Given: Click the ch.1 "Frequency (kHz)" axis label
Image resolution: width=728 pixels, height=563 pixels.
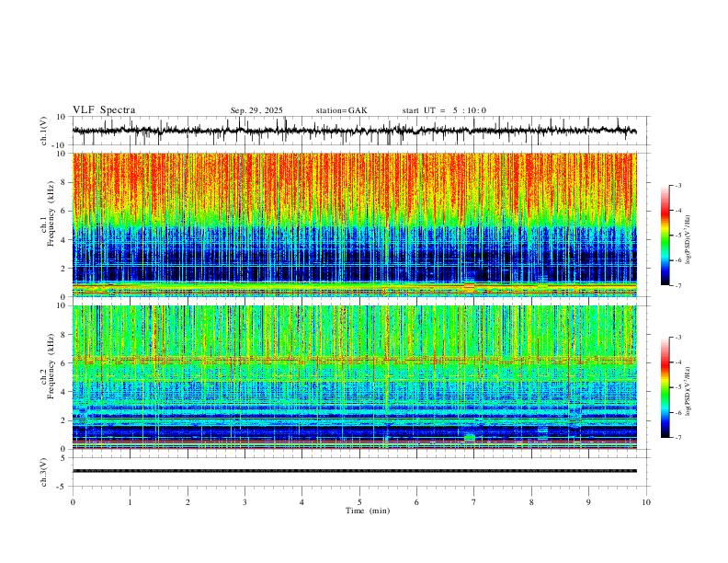Looking at the screenshot, I should click(51, 212).
